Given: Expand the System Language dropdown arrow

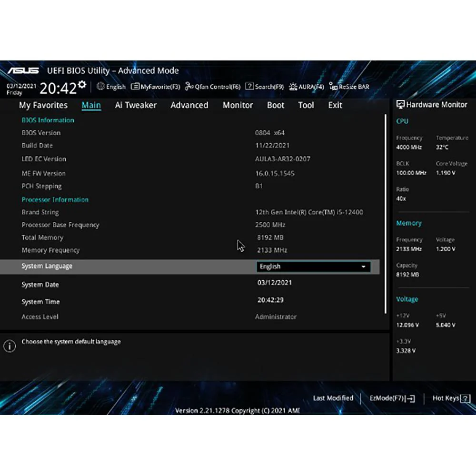Looking at the screenshot, I should (363, 267).
